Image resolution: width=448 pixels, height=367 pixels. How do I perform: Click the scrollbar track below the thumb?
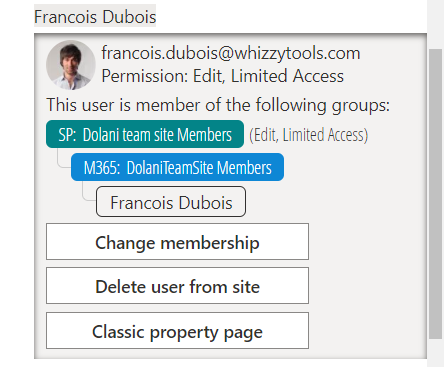(435, 353)
